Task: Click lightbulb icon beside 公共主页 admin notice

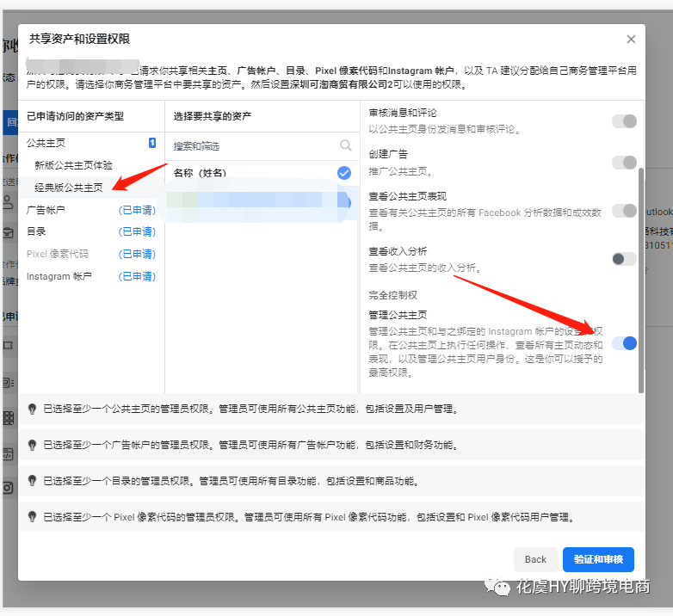Action: point(32,409)
